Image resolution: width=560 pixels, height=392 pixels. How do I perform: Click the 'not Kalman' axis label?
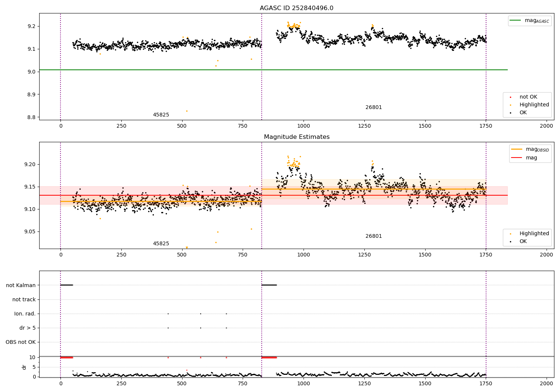click(x=21, y=286)
